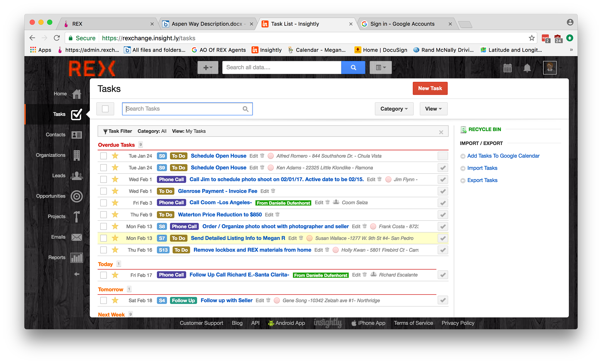
Task: Open Add Tasks To Google Calendar link
Action: tap(503, 156)
